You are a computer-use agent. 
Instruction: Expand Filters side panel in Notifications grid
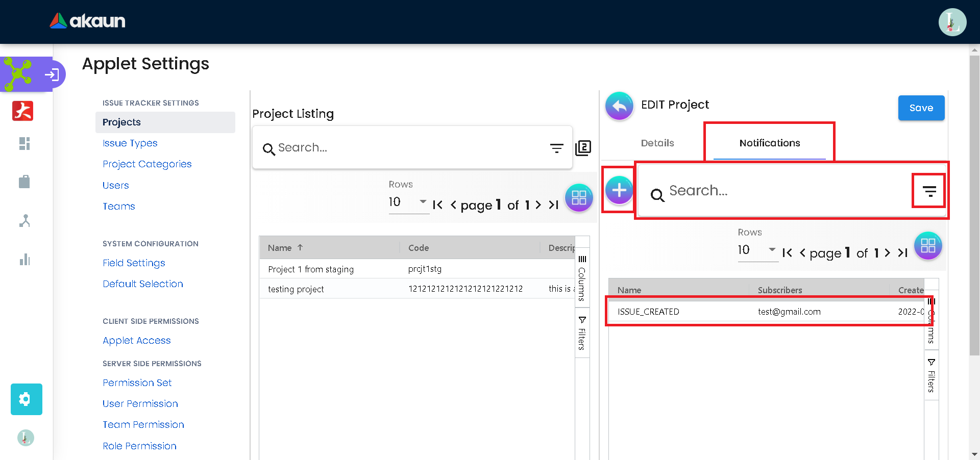932,376
